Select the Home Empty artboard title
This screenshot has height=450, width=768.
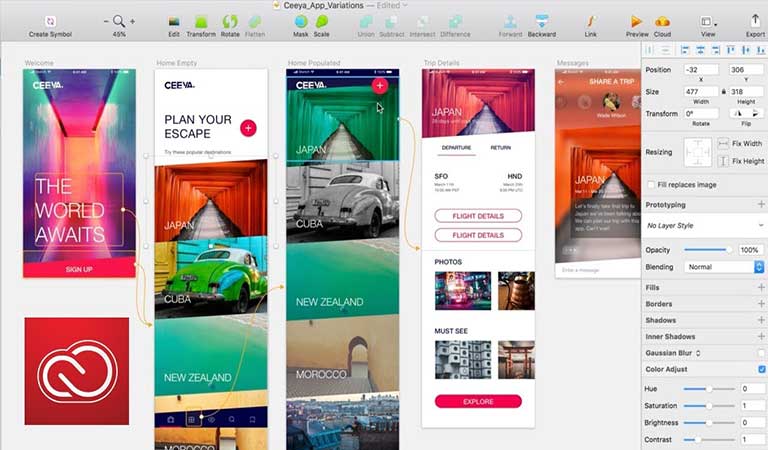click(176, 63)
